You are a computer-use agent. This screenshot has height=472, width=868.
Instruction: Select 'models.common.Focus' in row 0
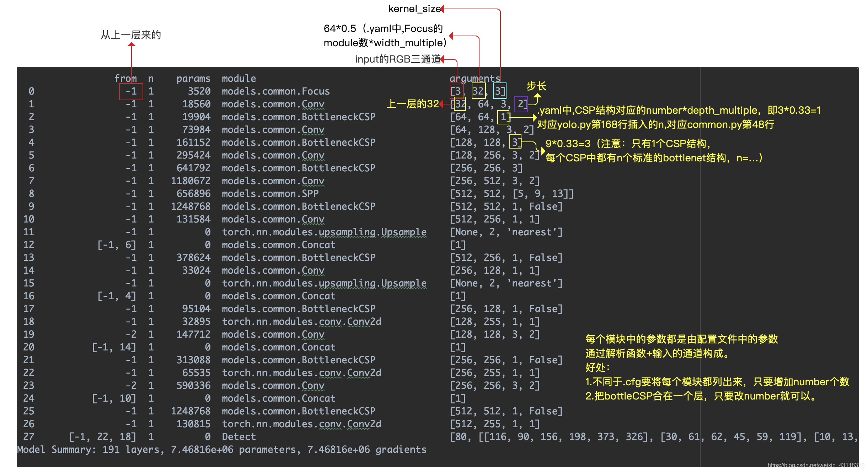pos(276,91)
